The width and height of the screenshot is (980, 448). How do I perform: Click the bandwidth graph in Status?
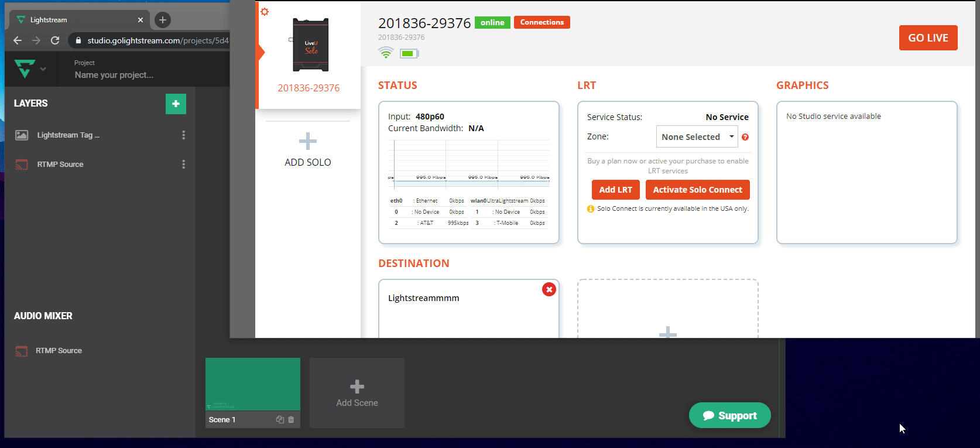(x=469, y=163)
